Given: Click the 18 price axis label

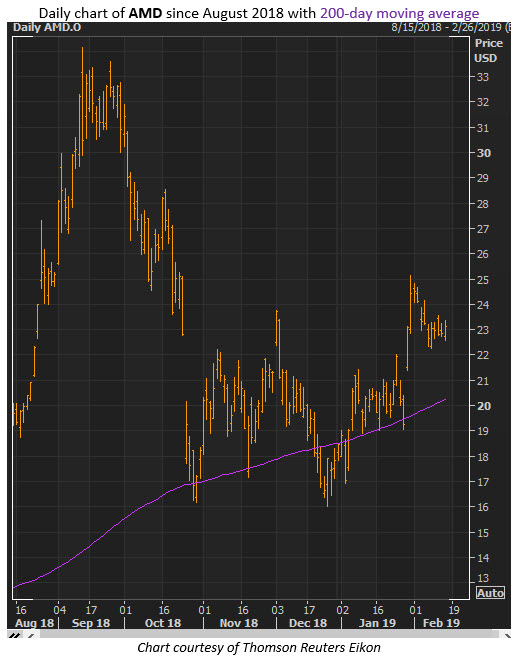Looking at the screenshot, I should tap(483, 457).
